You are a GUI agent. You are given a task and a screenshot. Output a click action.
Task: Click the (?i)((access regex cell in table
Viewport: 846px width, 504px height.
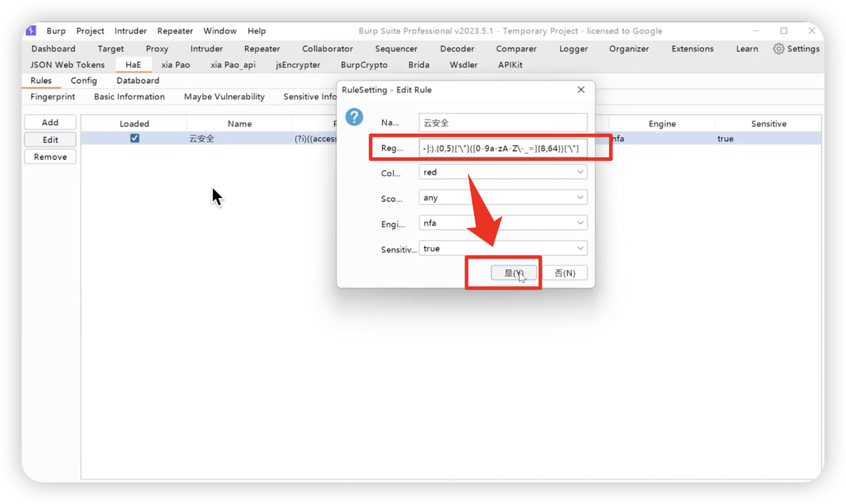click(315, 139)
